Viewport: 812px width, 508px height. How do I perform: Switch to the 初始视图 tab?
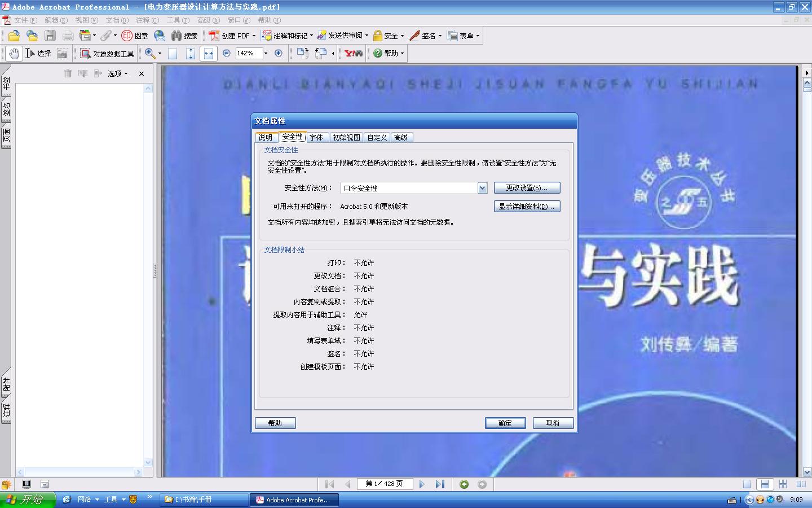tap(346, 137)
